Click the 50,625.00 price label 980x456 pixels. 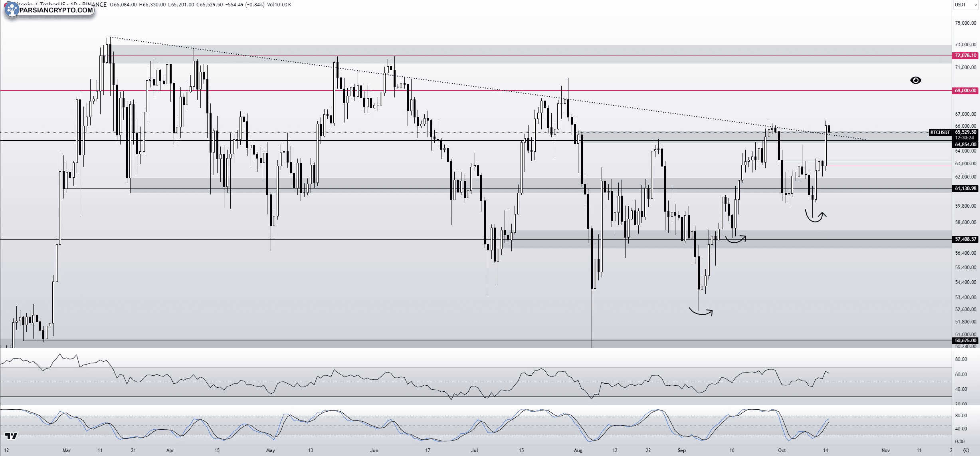click(966, 341)
